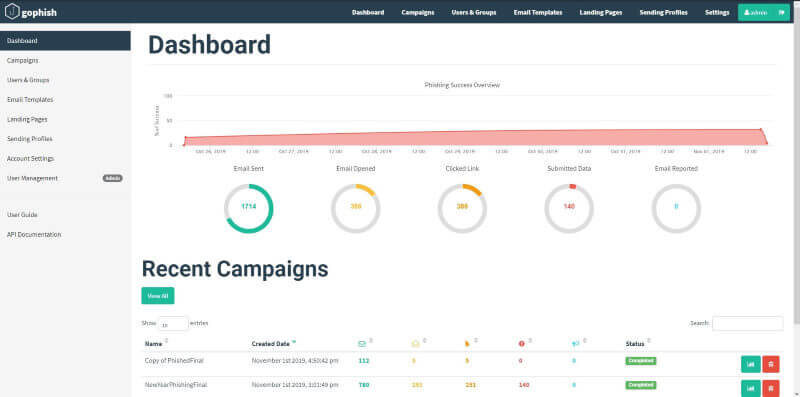Click the Email Reported donut chart
Viewport: 800px width, 397px height.
click(x=676, y=208)
